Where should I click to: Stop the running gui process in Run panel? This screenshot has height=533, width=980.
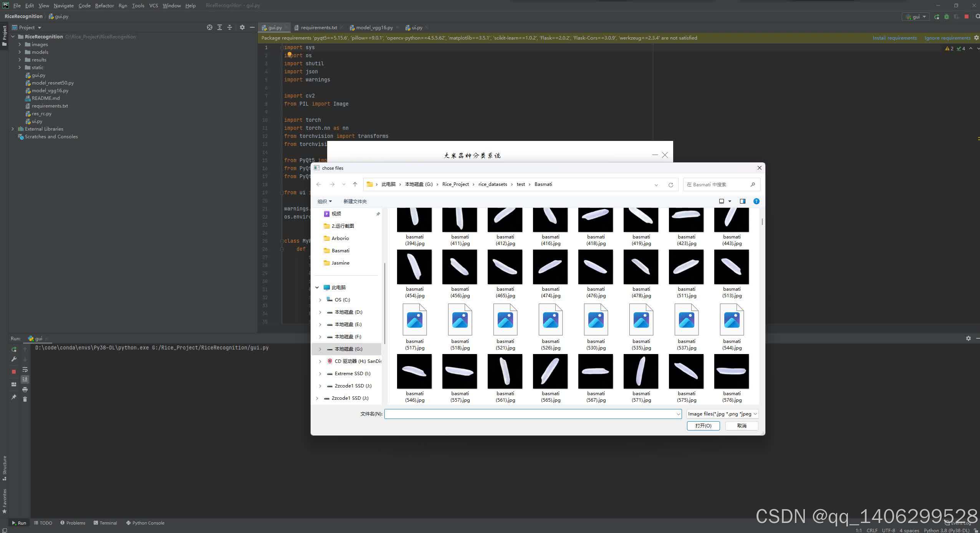pyautogui.click(x=14, y=371)
